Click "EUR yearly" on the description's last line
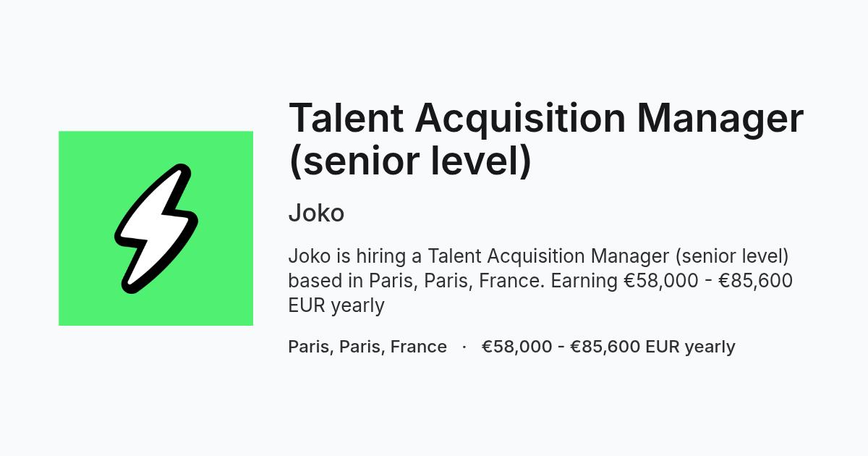This screenshot has height=456, width=868. [336, 305]
